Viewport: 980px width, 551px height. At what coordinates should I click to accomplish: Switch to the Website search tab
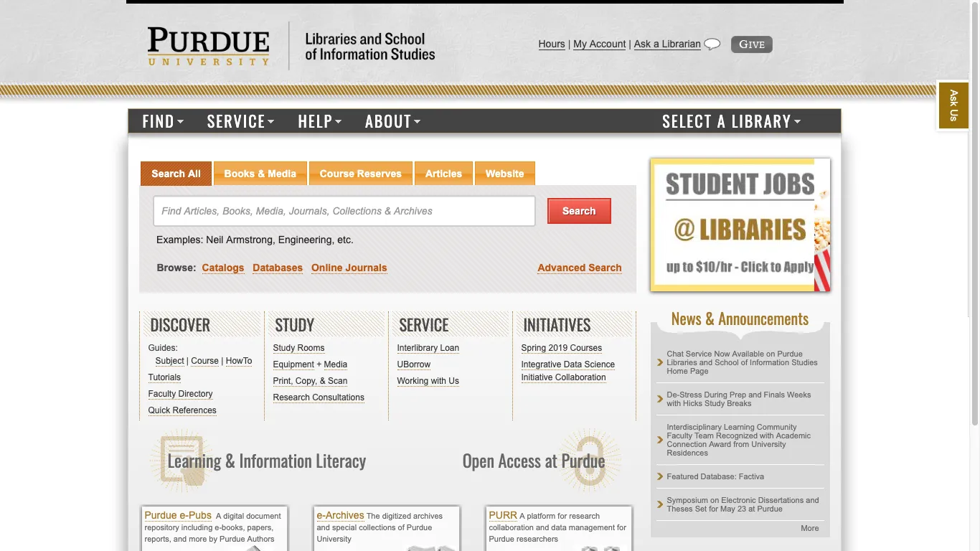(x=504, y=173)
